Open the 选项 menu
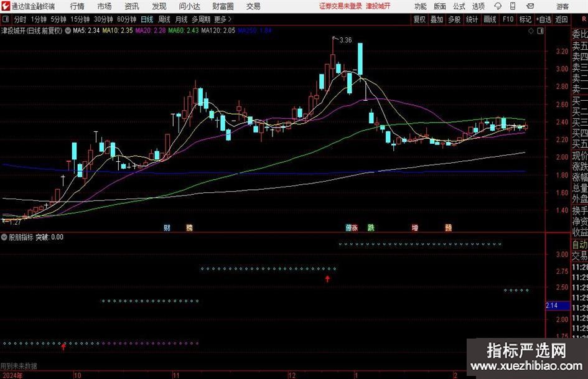The image size is (588, 379). pos(478,6)
